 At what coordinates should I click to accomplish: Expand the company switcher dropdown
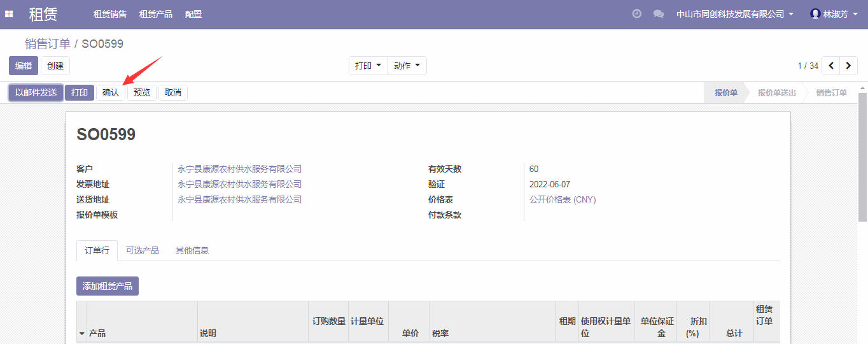734,14
